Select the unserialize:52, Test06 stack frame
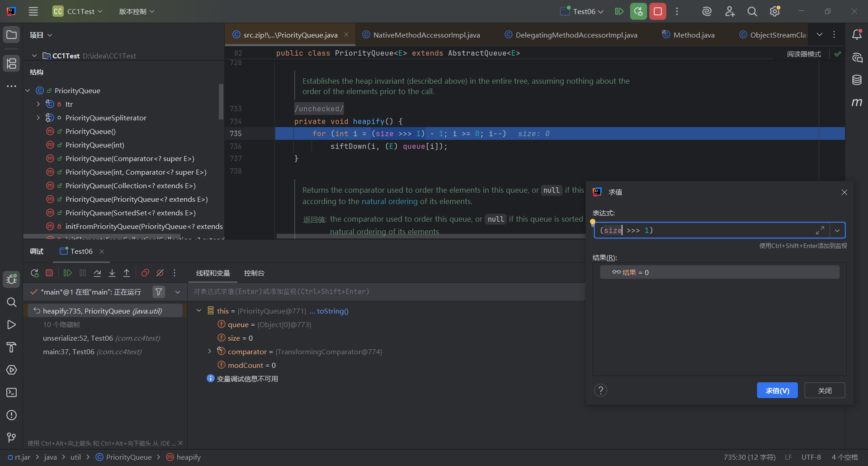This screenshot has width=868, height=466. pos(102,338)
